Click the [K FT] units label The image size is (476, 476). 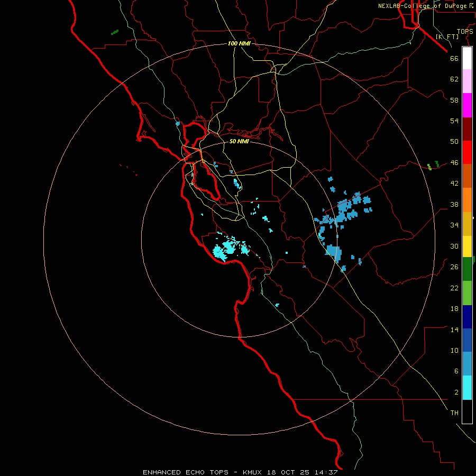447,36
